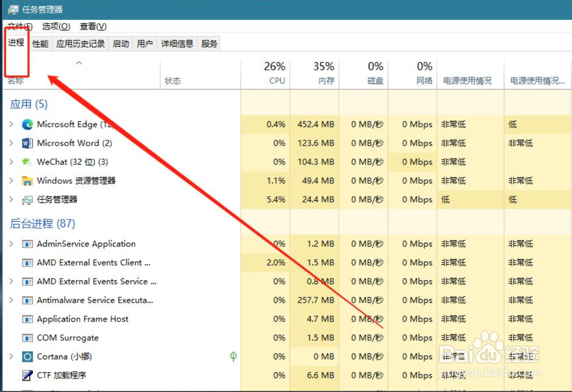This screenshot has height=392, width=572.
Task: Select the 后台进程 (87) group heading
Action: point(42,223)
